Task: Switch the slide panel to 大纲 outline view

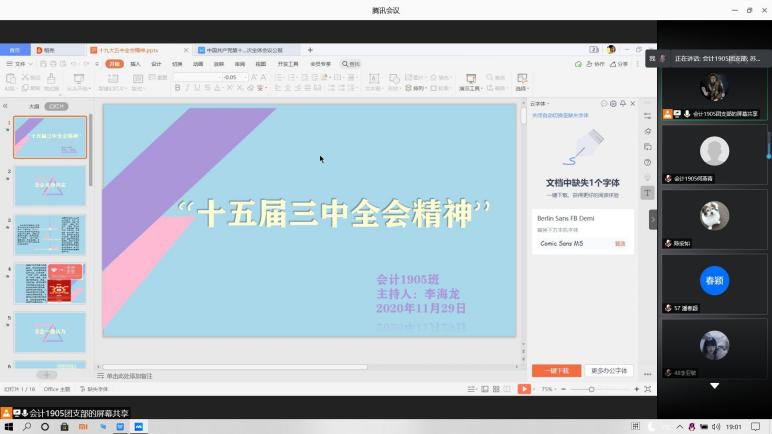Action: click(x=33, y=105)
